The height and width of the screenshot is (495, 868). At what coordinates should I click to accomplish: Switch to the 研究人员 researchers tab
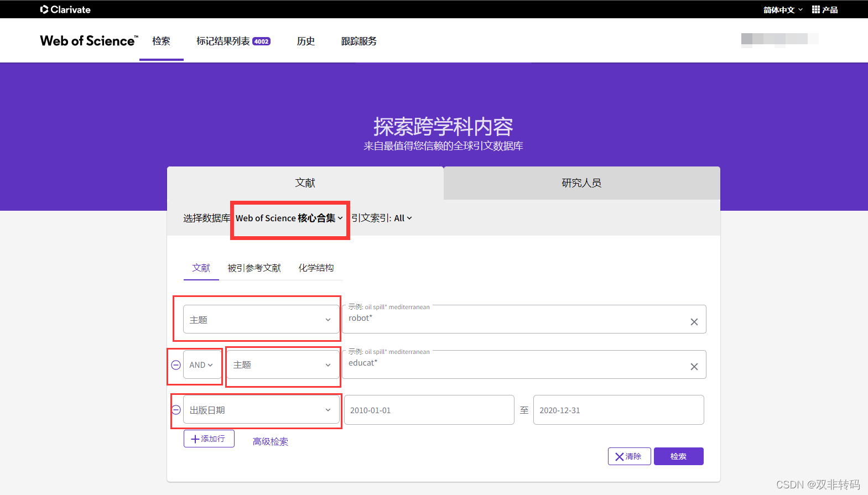click(x=582, y=183)
